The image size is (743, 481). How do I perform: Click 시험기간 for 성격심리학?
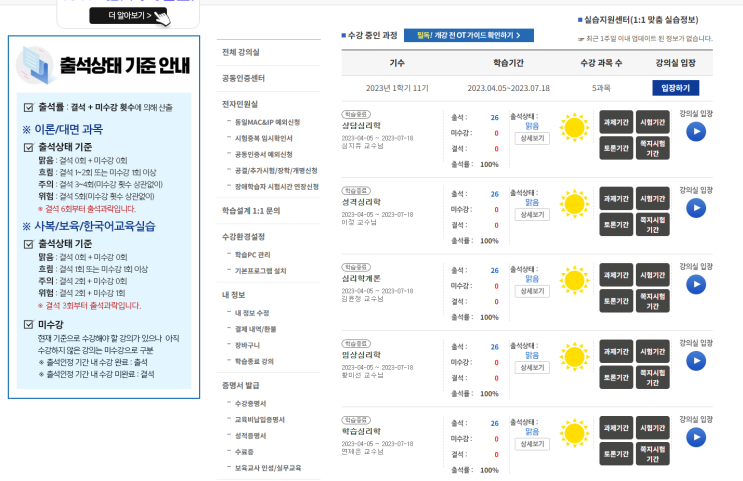click(x=652, y=199)
